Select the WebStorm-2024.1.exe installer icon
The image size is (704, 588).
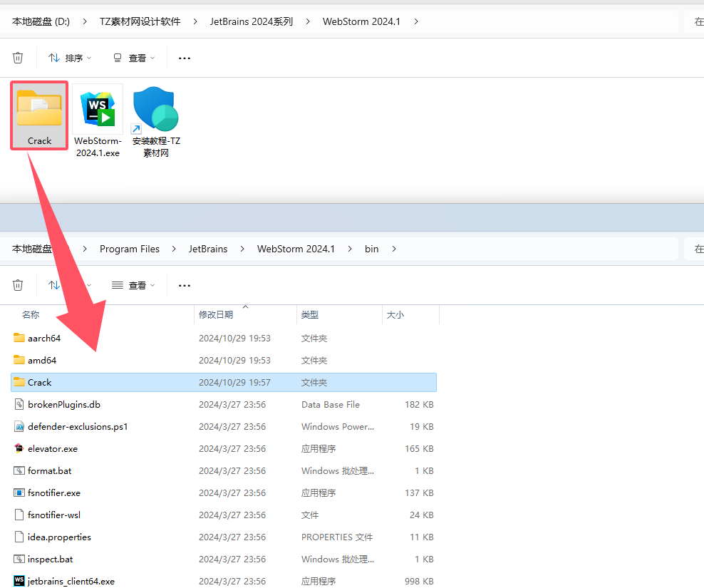(x=98, y=120)
